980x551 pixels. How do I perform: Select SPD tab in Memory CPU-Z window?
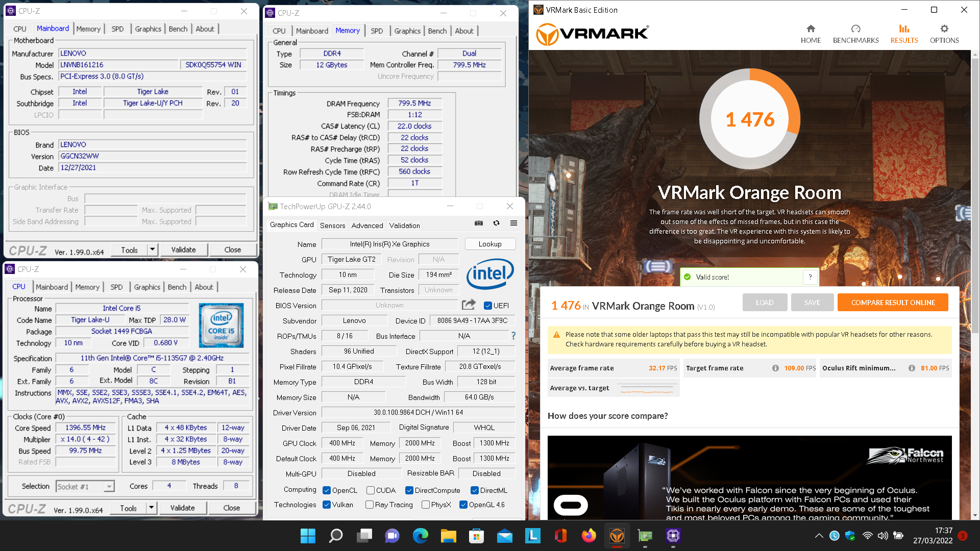377,31
